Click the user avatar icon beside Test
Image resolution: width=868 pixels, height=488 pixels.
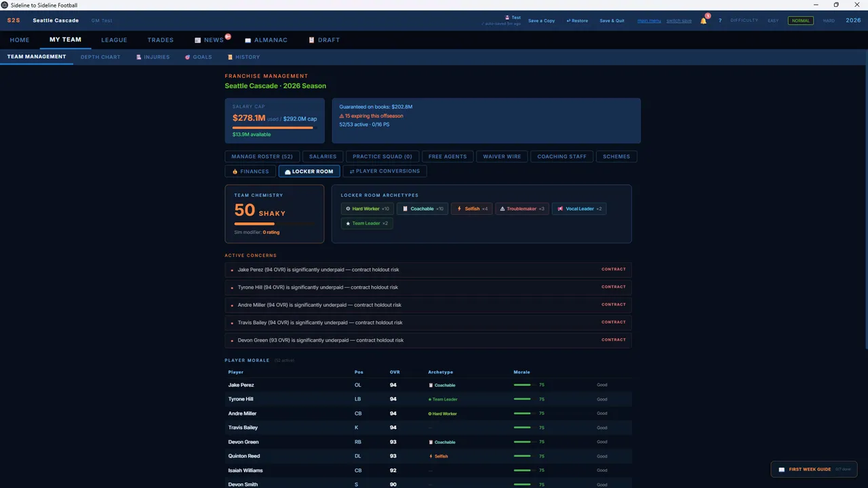click(507, 18)
